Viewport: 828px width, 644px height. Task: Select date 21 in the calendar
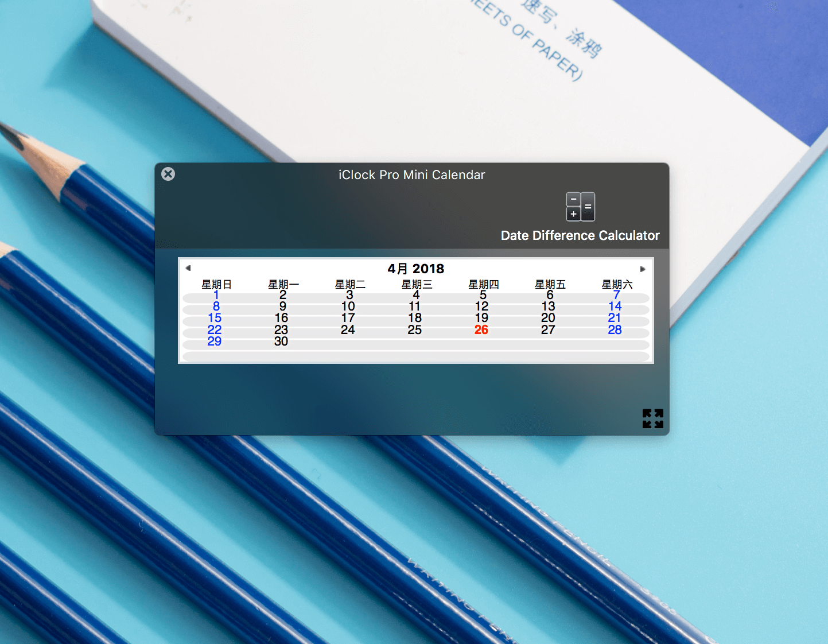click(x=615, y=318)
